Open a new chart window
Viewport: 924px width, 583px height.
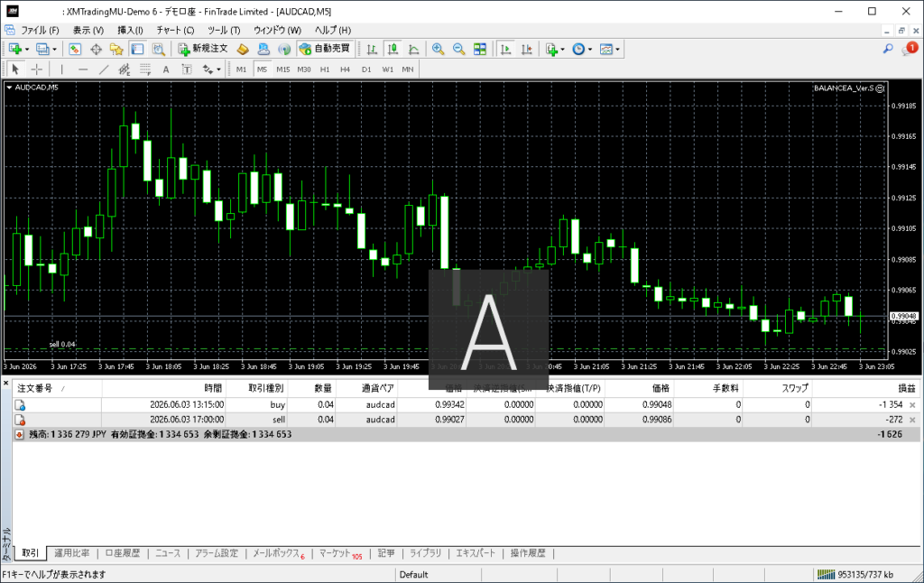14,49
